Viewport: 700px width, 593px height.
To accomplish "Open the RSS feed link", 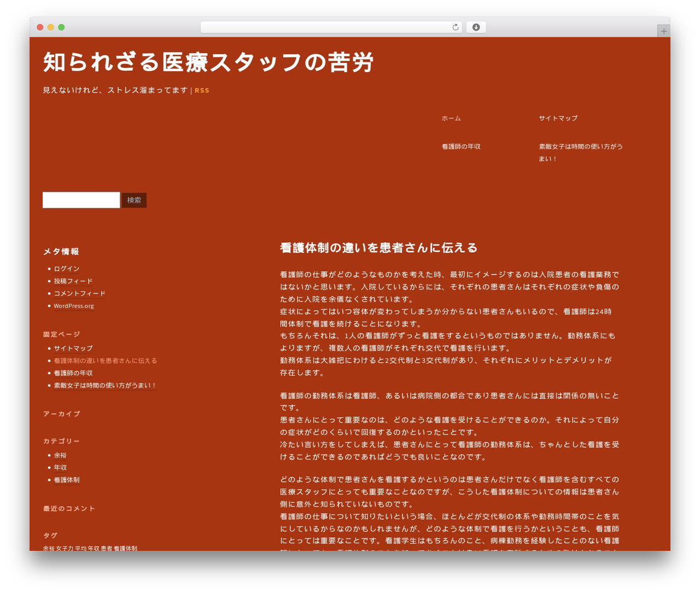I will tap(202, 90).
